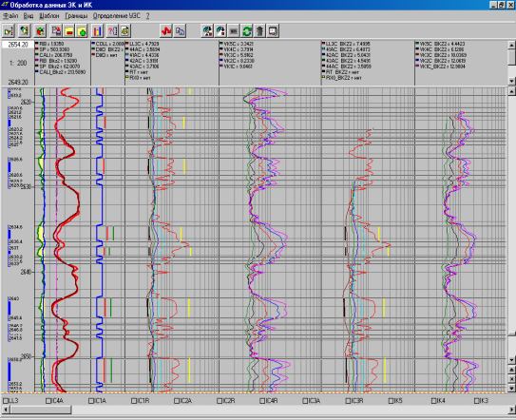516x420 pixels.
Task: Open the Вид menu
Action: [29, 16]
